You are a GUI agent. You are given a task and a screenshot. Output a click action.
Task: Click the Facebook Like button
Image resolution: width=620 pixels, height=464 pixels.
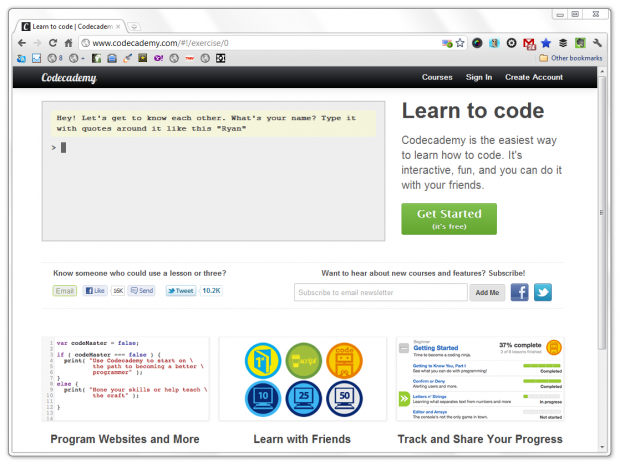95,291
